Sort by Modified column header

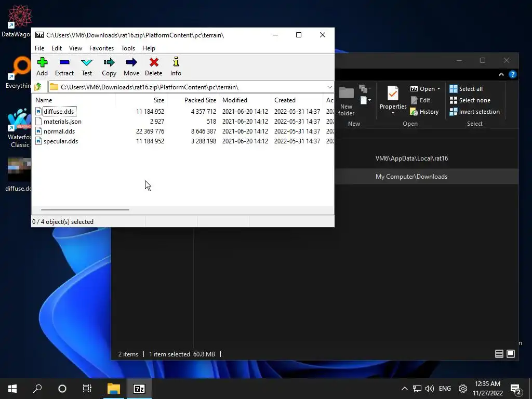(245, 100)
